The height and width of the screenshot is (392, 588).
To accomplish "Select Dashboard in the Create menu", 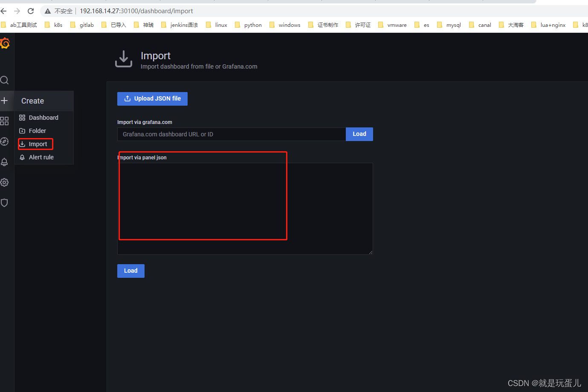I will point(44,118).
